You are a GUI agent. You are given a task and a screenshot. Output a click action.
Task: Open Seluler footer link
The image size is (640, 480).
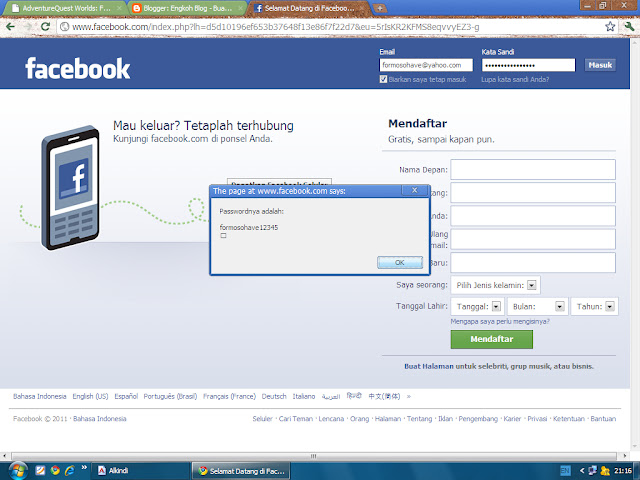262,419
